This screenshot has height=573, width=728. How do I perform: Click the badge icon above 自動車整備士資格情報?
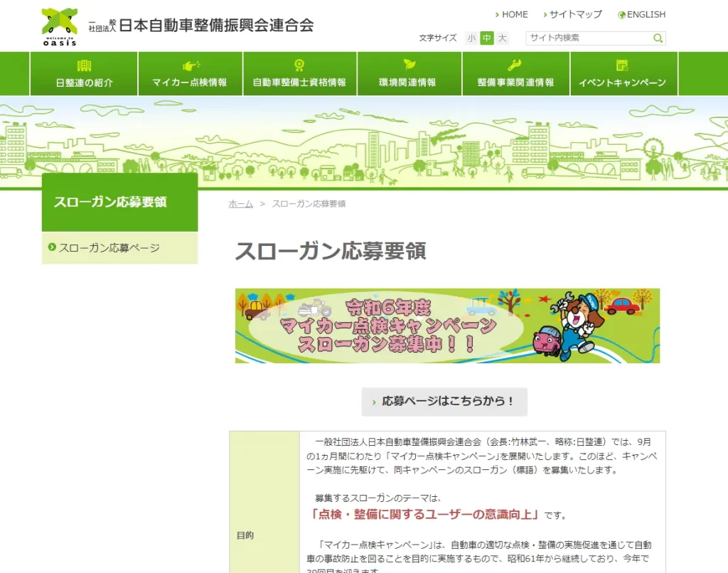[x=299, y=65]
